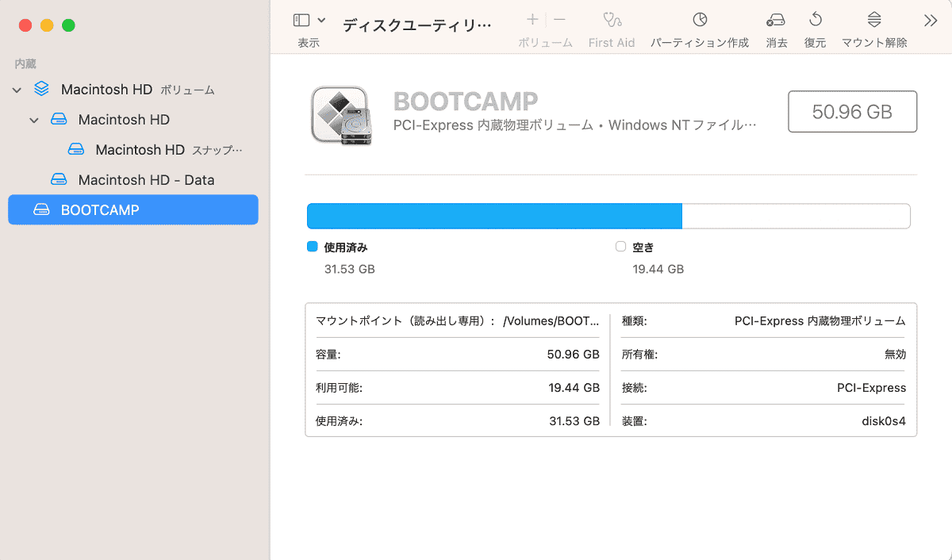Click the 装置 value disk0s4

pyautogui.click(x=884, y=421)
